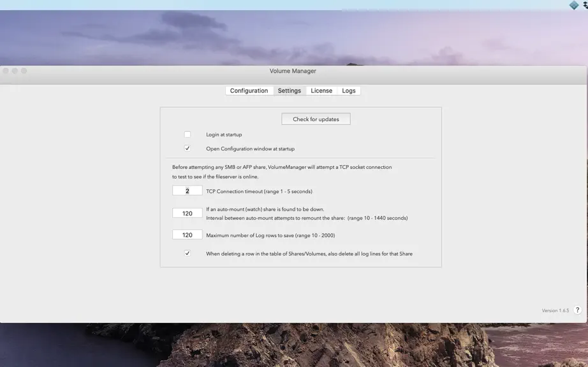Click the auto-mount interval input field
The width and height of the screenshot is (588, 367).
pyautogui.click(x=187, y=213)
